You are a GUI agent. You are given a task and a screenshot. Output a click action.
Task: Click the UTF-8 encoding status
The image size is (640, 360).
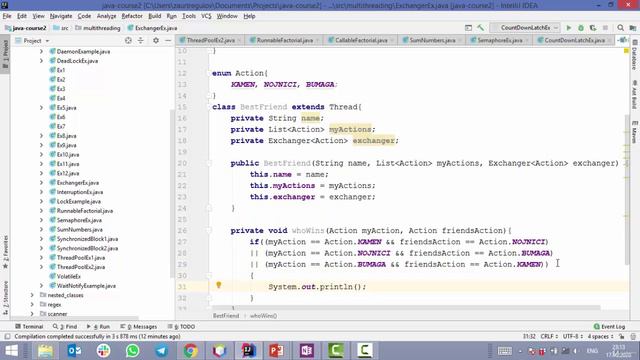tap(573, 336)
